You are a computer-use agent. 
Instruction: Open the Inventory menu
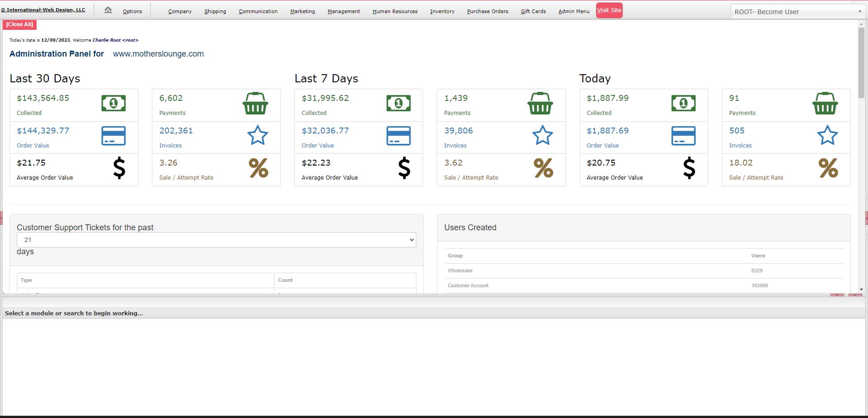[442, 11]
